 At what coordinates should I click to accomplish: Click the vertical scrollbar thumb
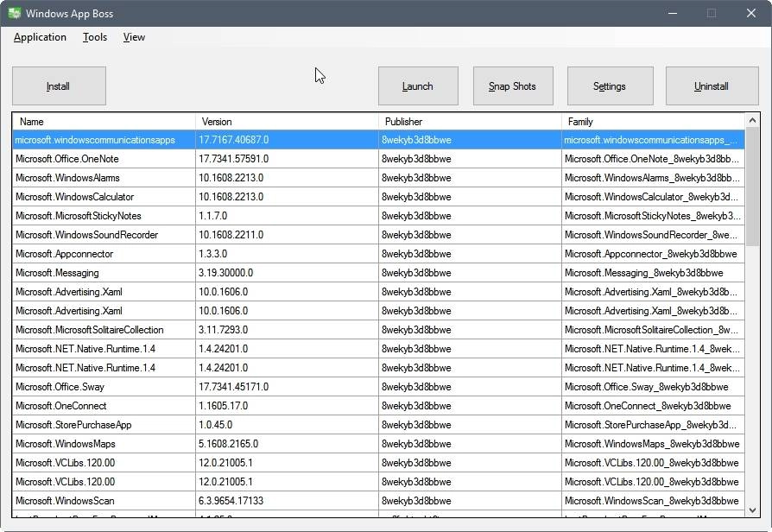[752, 187]
